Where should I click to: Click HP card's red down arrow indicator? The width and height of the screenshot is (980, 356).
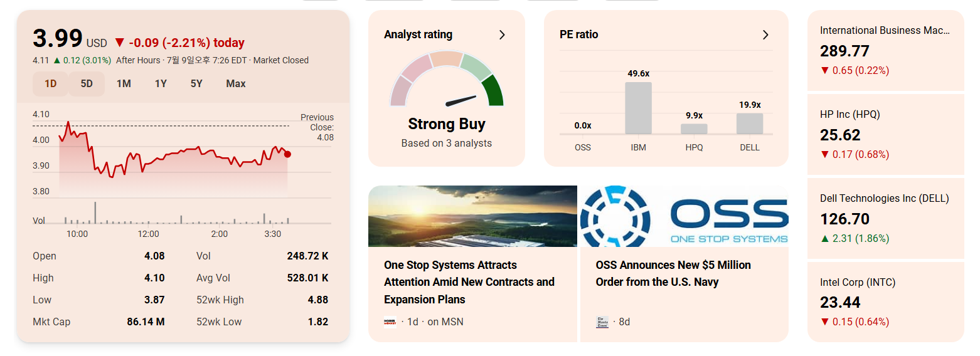tap(825, 154)
